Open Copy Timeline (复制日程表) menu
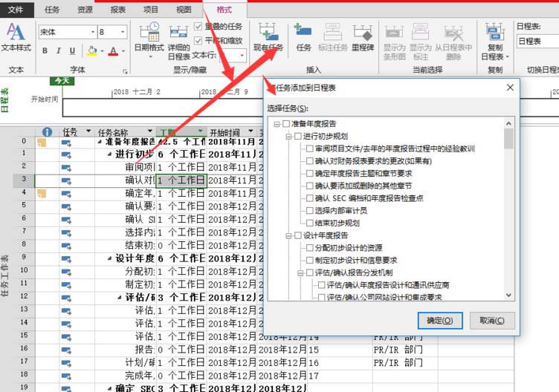Image resolution: width=559 pixels, height=392 pixels. tap(495, 42)
